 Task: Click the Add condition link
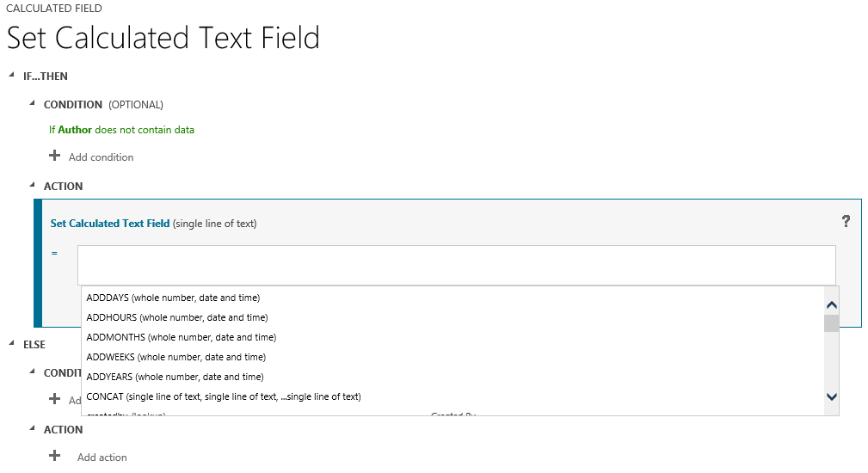tap(101, 157)
